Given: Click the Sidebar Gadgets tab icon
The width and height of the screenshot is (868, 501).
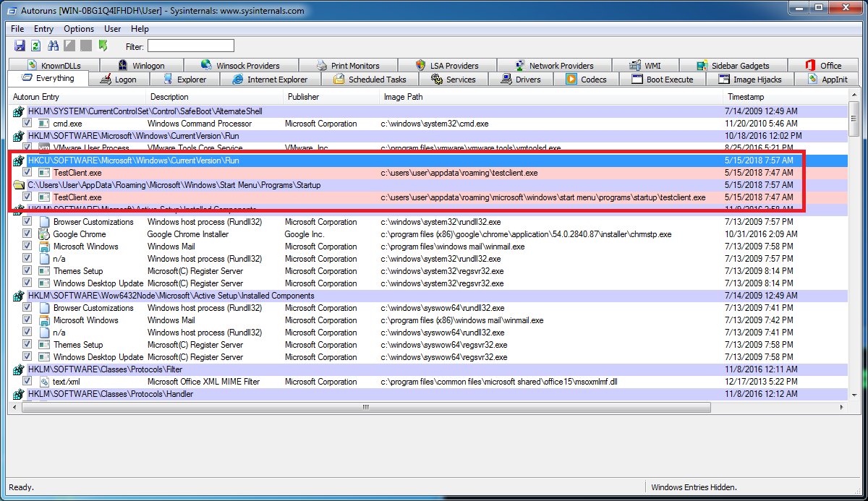Looking at the screenshot, I should click(x=702, y=66).
